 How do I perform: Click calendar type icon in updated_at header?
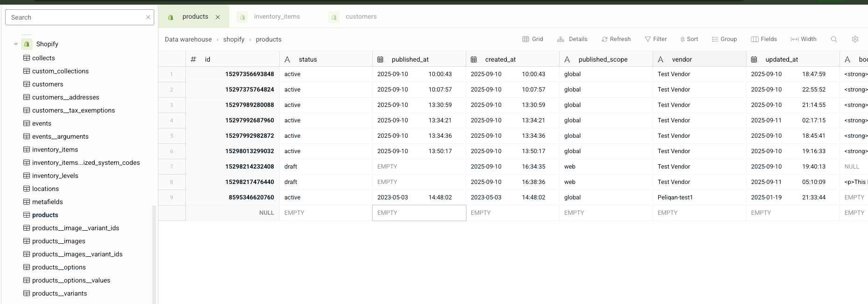[x=754, y=59]
